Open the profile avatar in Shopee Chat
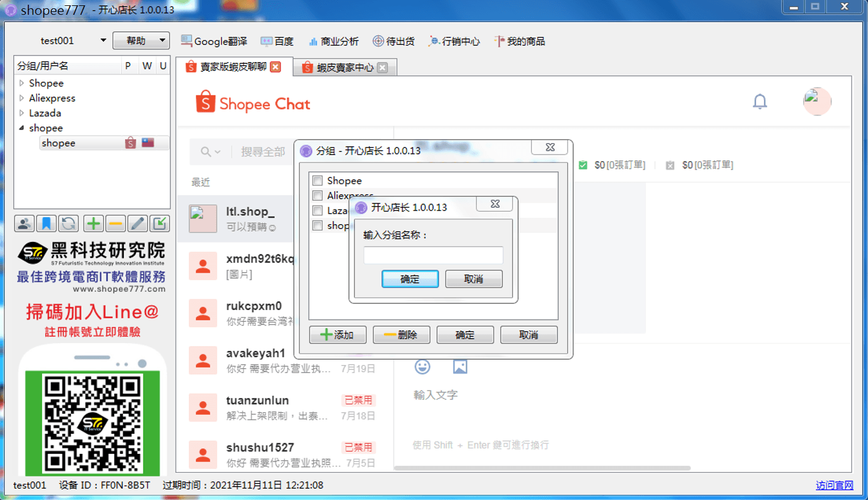868x500 pixels. coord(817,102)
